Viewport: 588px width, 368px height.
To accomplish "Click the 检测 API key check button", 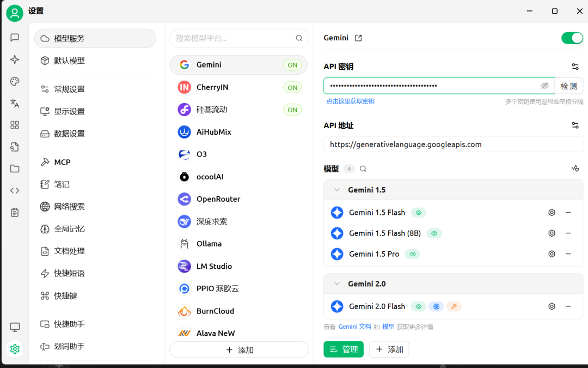I will pyautogui.click(x=568, y=86).
